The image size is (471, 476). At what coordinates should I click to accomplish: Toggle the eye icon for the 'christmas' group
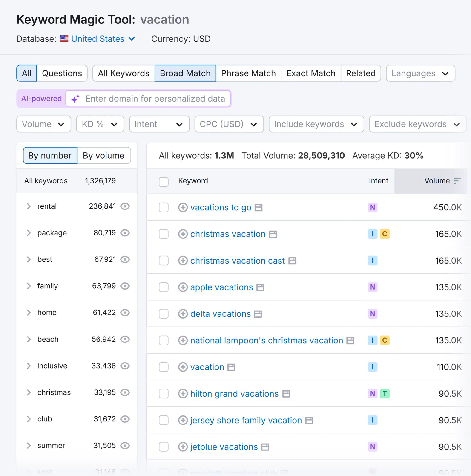pyautogui.click(x=125, y=392)
